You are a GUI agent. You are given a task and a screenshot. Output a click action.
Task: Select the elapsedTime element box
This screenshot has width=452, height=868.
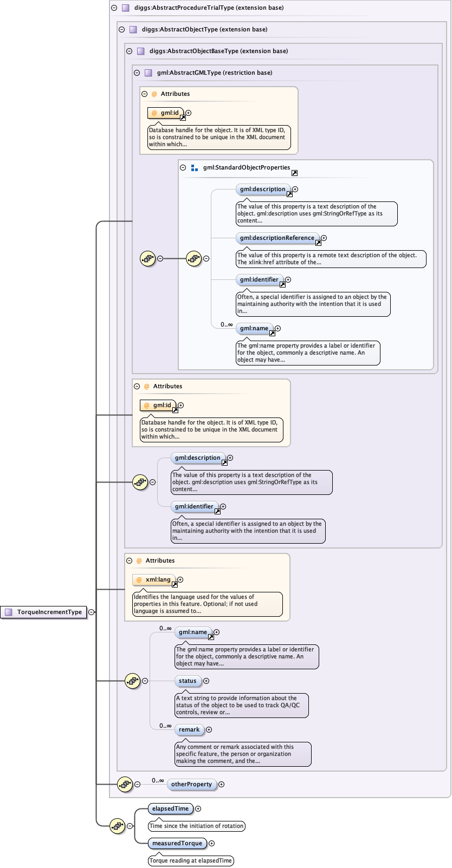(x=171, y=809)
